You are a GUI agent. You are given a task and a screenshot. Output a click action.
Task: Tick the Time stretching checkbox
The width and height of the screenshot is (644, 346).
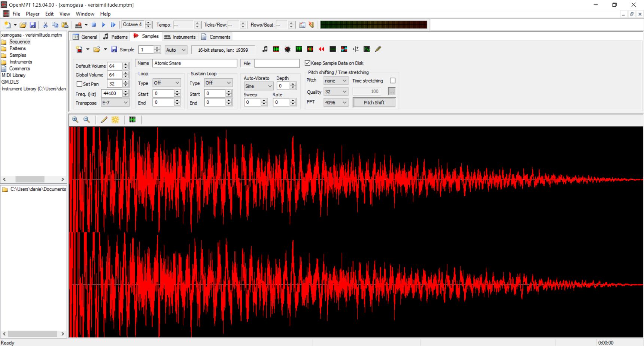(392, 81)
